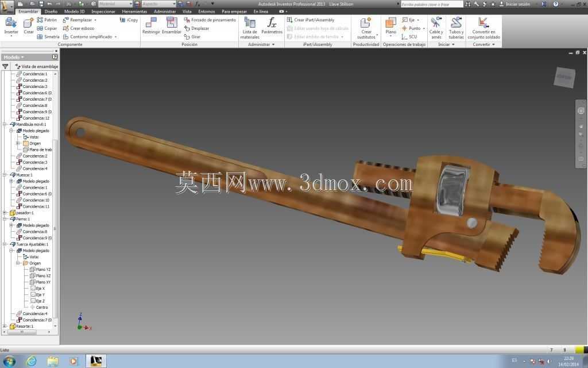Click the browser filter funnel icon

pos(5,67)
